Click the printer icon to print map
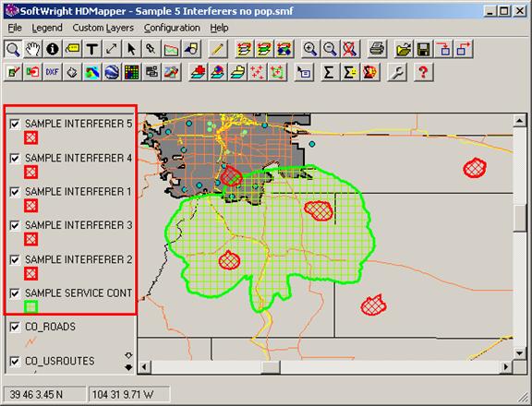The height and width of the screenshot is (406, 532). 377,49
